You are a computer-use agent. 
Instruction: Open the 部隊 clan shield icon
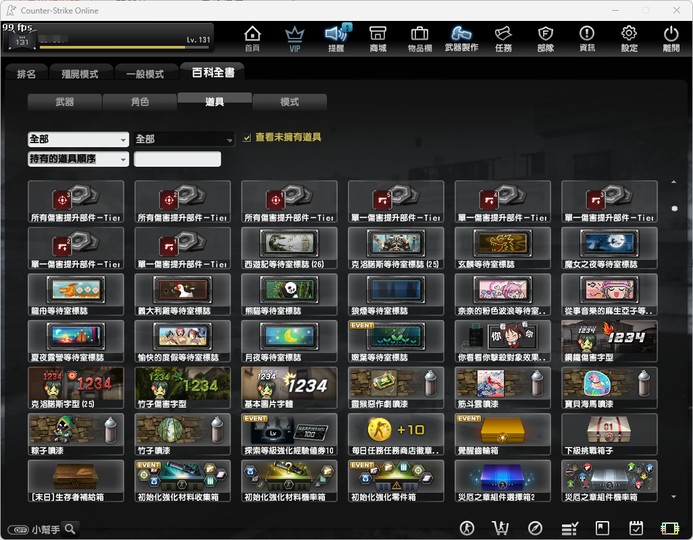click(545, 38)
